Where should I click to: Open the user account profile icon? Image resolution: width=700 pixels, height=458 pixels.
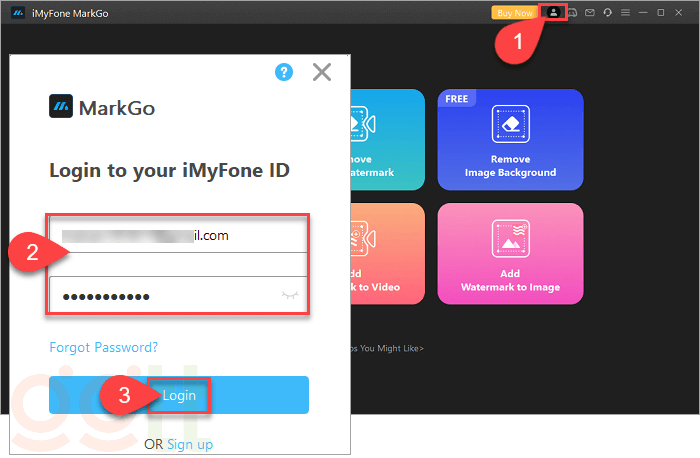click(x=553, y=12)
